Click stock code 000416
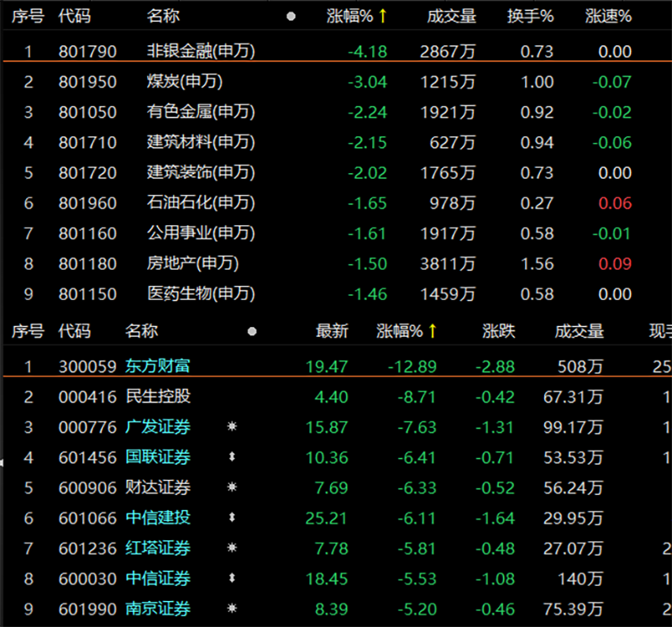Image resolution: width=672 pixels, height=627 pixels. point(87,398)
